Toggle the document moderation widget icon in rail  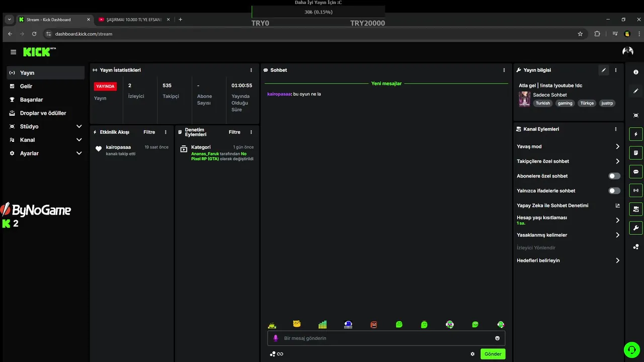tap(636, 153)
